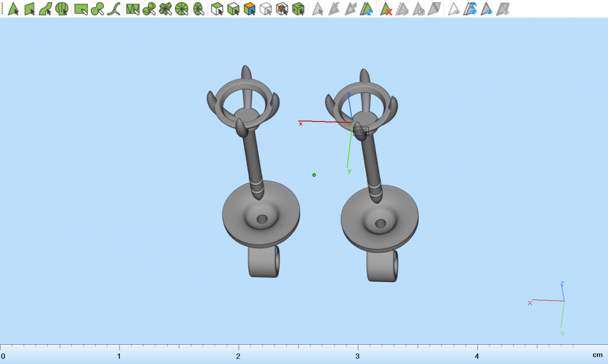Select the Mark Triangle tool
This screenshot has height=364, width=608.
[x=14, y=9]
